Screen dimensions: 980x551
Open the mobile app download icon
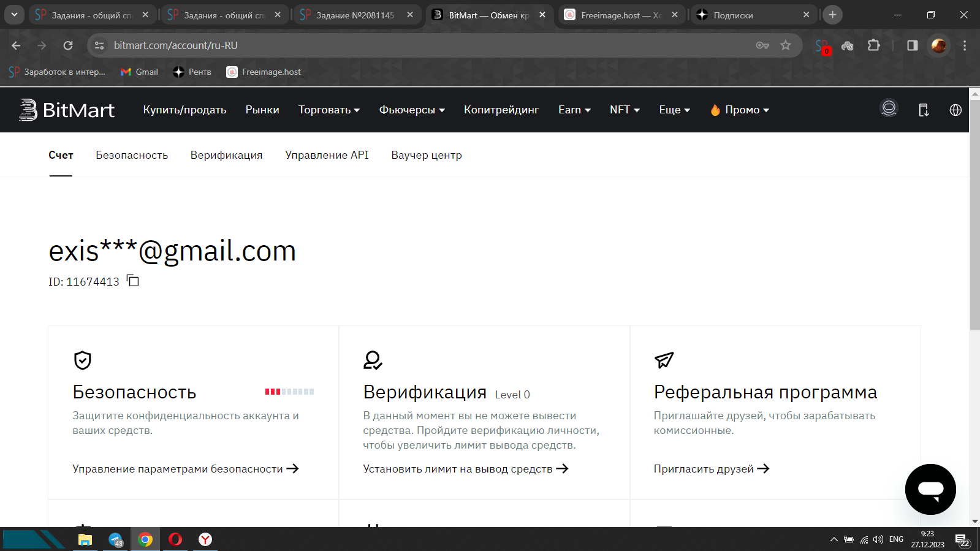pos(924,110)
